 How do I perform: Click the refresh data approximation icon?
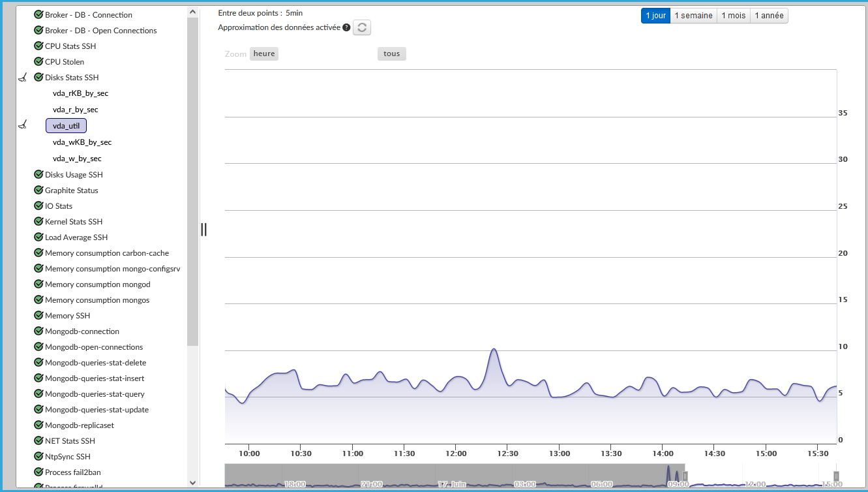[362, 27]
